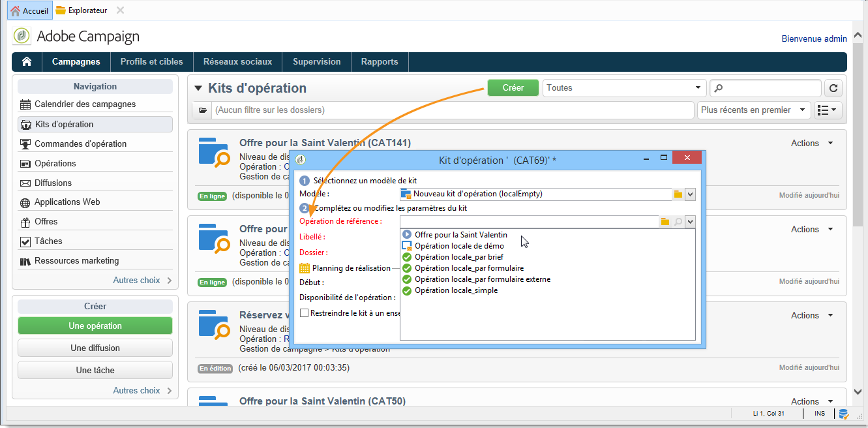Click the folder filter icon
The width and height of the screenshot is (868, 428).
[202, 110]
